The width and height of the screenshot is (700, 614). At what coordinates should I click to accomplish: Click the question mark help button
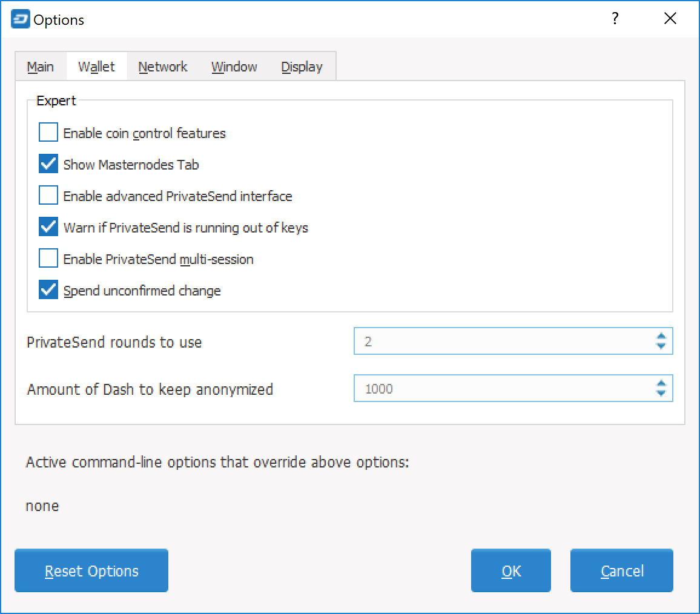point(615,18)
